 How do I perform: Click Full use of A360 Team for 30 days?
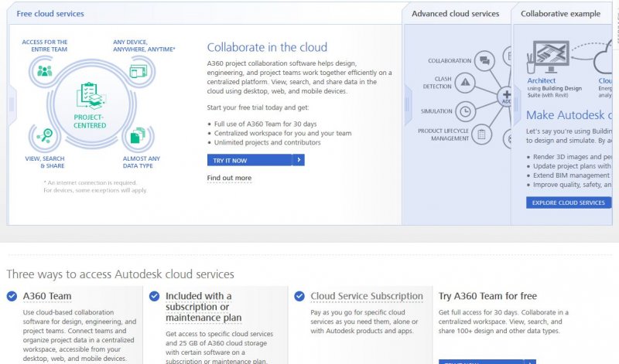tap(265, 124)
